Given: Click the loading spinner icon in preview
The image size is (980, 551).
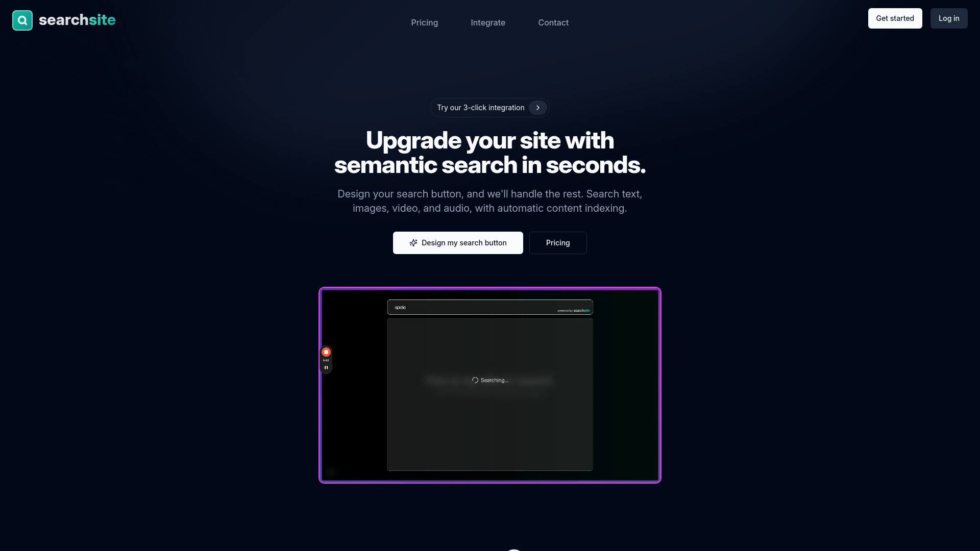Looking at the screenshot, I should coord(475,380).
